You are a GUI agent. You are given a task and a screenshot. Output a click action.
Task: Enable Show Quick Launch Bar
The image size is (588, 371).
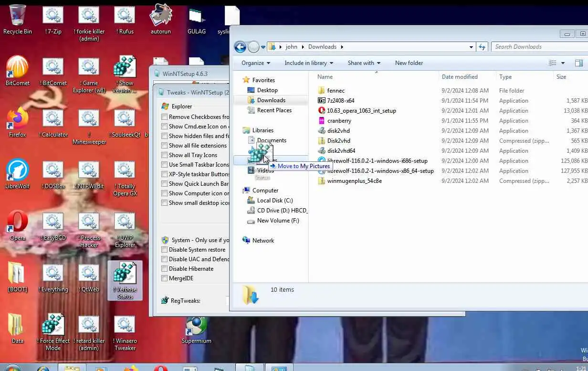coord(165,184)
